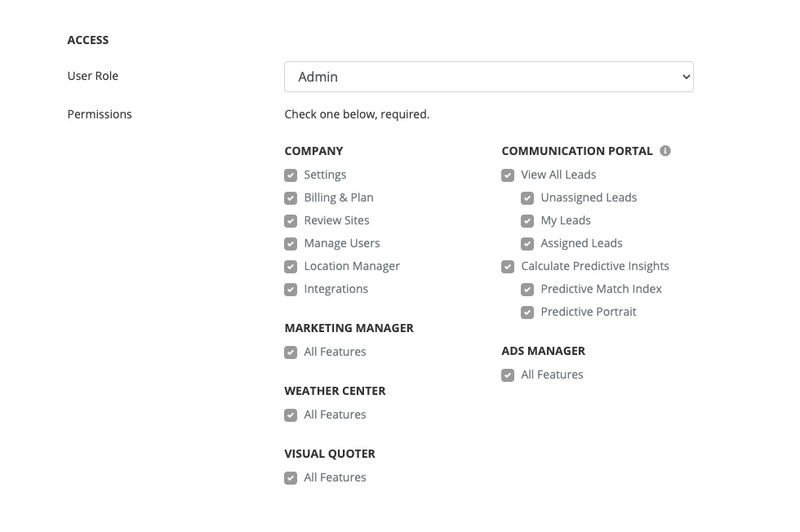Screen dimensions: 800x532
Task: Uncheck the View All Leads checkbox
Action: tap(508, 175)
